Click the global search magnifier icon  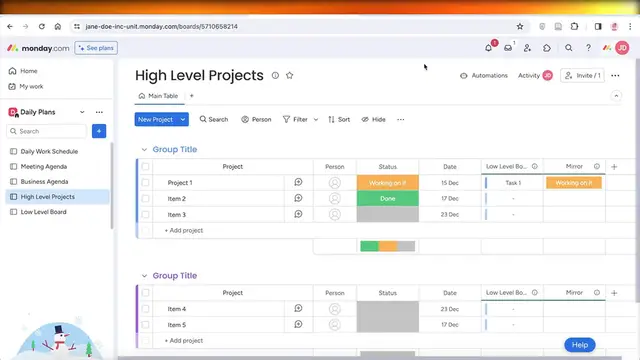[x=569, y=48]
